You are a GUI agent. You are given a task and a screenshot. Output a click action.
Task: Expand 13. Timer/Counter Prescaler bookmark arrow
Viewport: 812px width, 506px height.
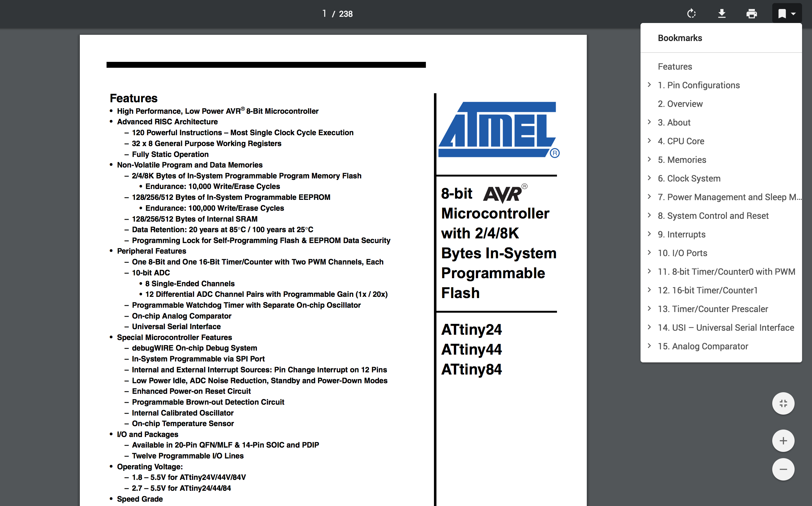pyautogui.click(x=650, y=309)
